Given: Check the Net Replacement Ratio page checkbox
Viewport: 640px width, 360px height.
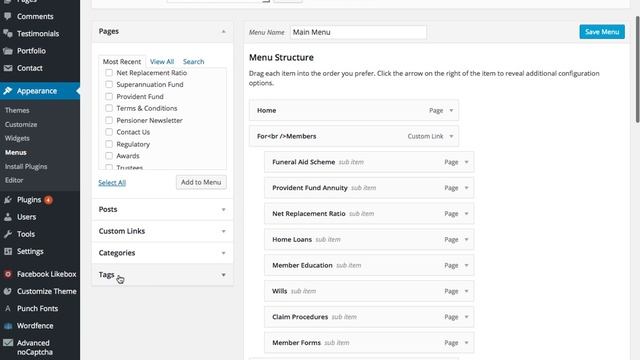Looking at the screenshot, I should click(x=109, y=73).
